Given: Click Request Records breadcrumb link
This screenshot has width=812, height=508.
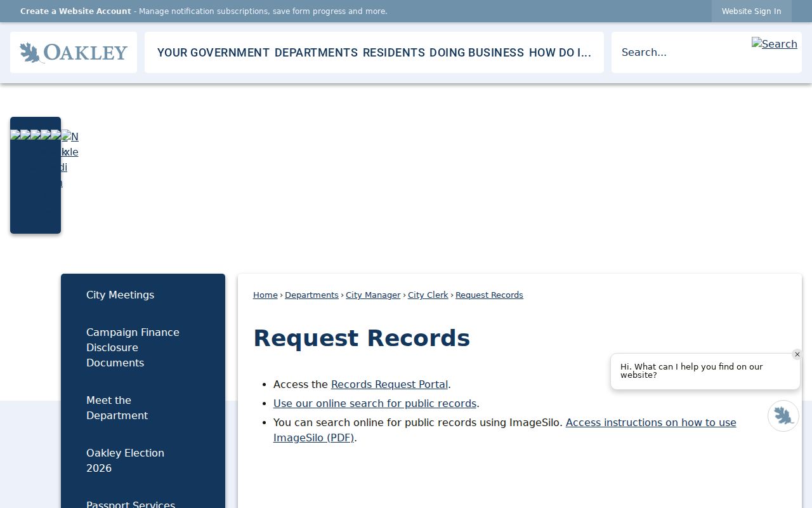Looking at the screenshot, I should [x=489, y=295].
